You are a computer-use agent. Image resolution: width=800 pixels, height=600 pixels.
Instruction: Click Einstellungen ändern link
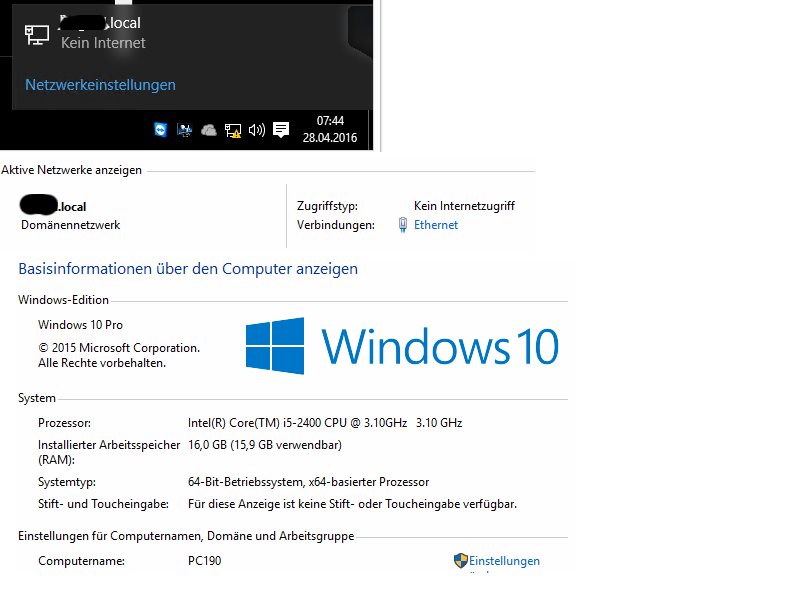pyautogui.click(x=504, y=561)
